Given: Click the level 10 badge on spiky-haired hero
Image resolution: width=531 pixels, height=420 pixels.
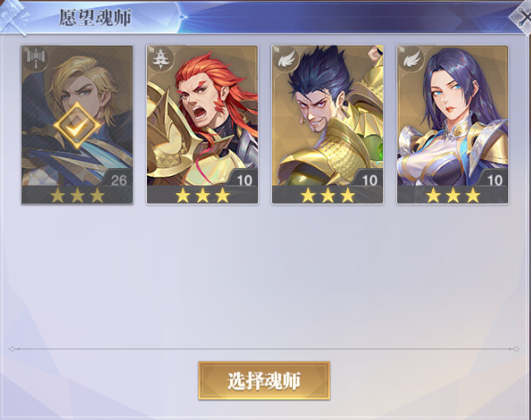Looking at the screenshot, I should tap(369, 179).
